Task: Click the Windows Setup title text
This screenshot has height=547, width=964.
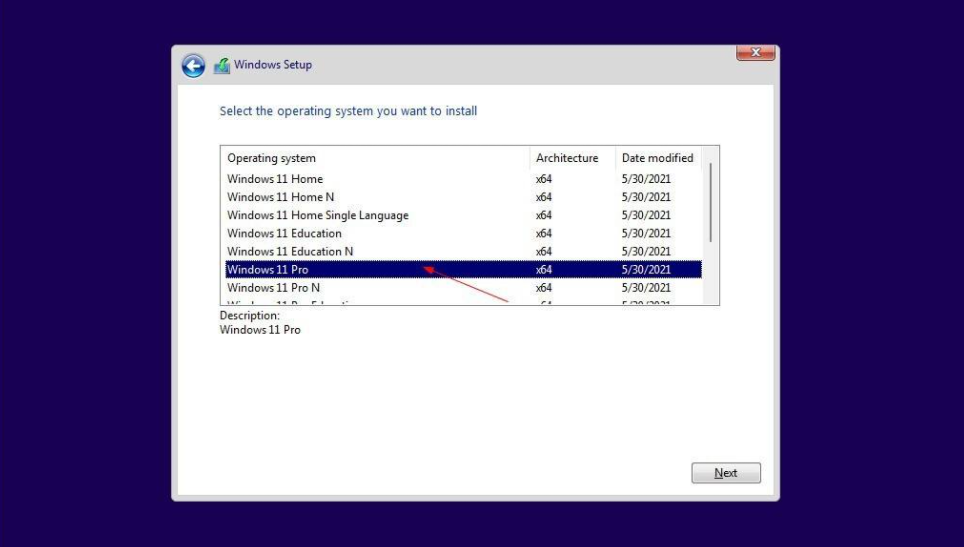Action: (x=273, y=65)
